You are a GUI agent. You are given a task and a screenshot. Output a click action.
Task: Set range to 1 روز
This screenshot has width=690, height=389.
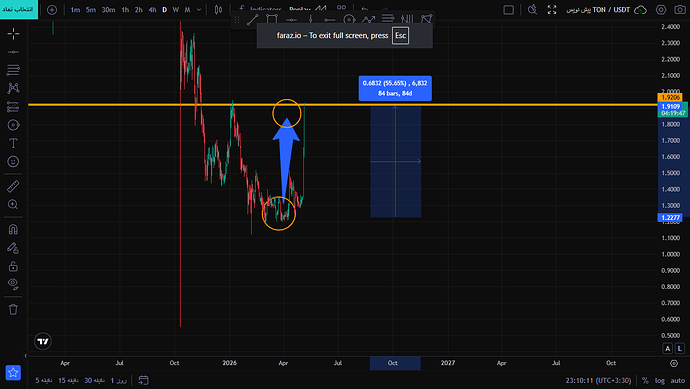[119, 380]
